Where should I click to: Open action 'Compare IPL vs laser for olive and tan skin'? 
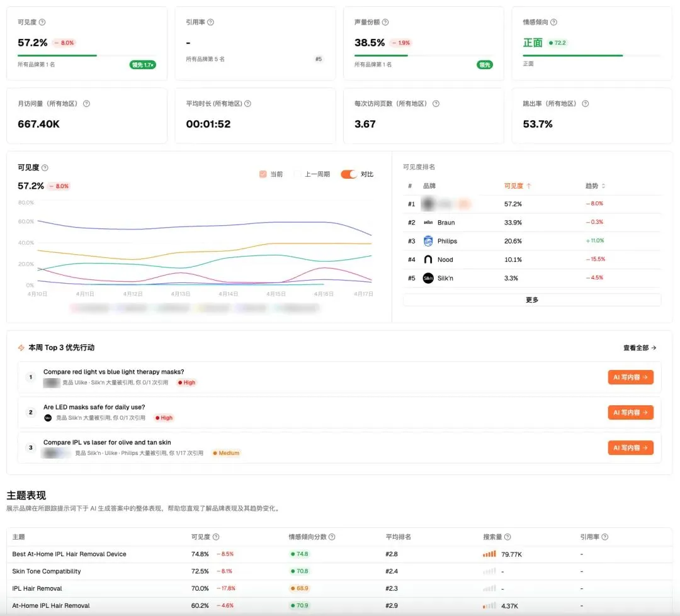107,442
